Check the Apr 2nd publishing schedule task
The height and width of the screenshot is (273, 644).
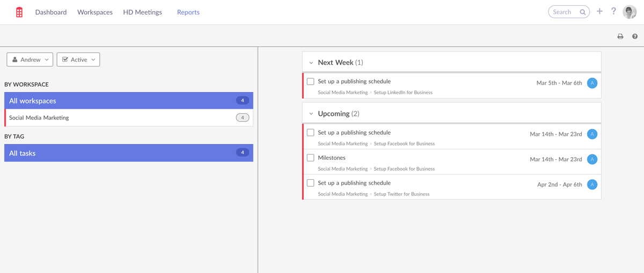[x=310, y=183]
